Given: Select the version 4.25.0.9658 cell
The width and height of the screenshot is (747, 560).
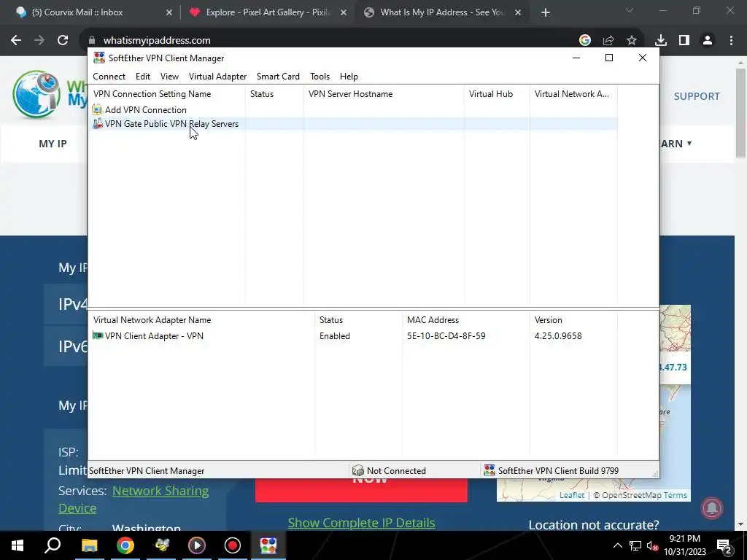Looking at the screenshot, I should 558,336.
